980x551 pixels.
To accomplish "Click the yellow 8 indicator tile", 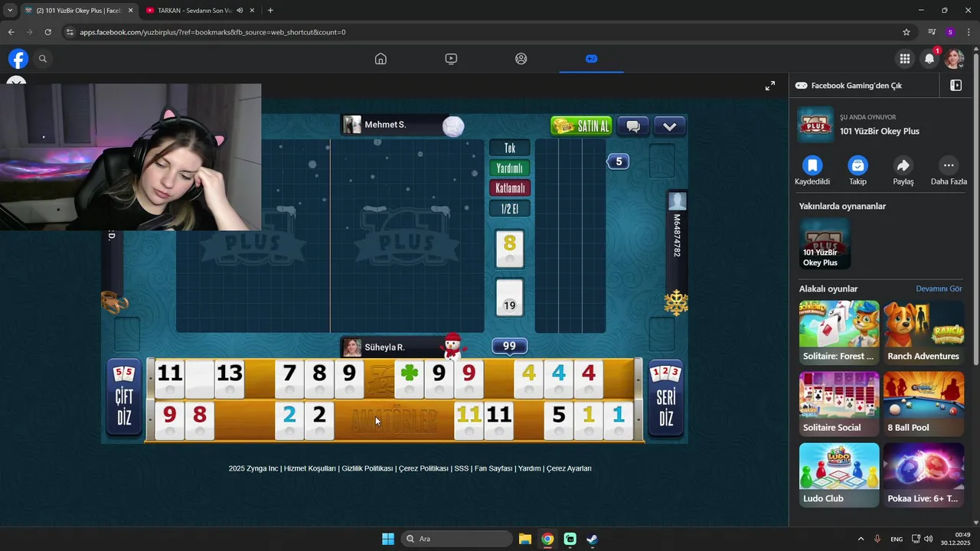I will (510, 249).
